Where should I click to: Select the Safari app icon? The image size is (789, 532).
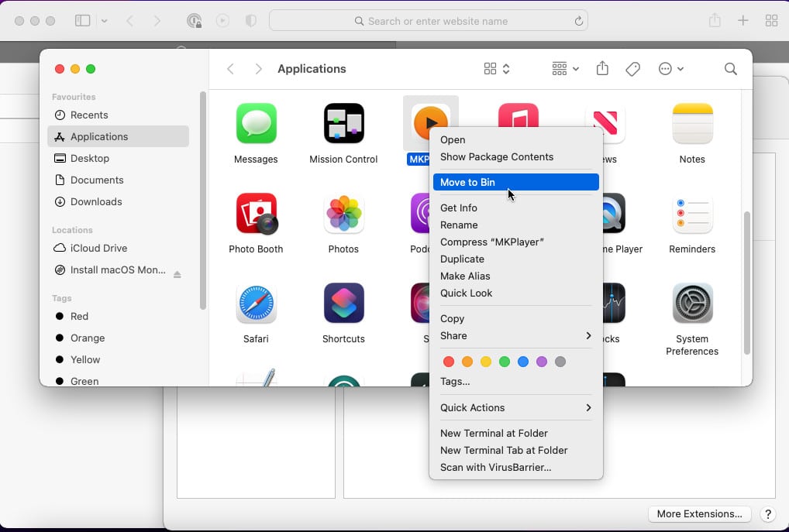256,304
